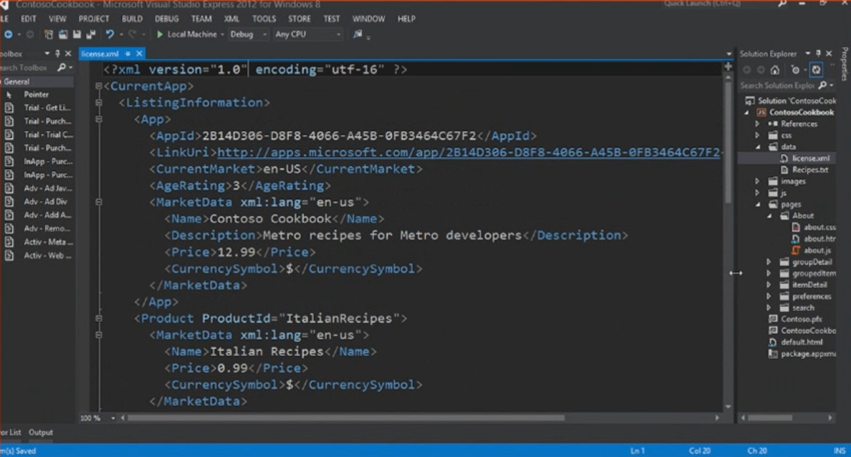Collapse the ListingInformation node outline toggle

[x=99, y=103]
